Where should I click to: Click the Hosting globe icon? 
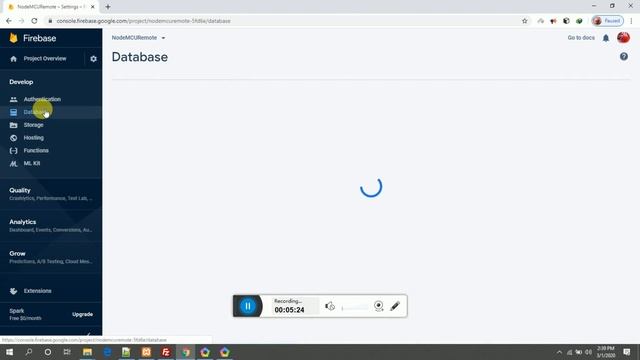pos(13,138)
